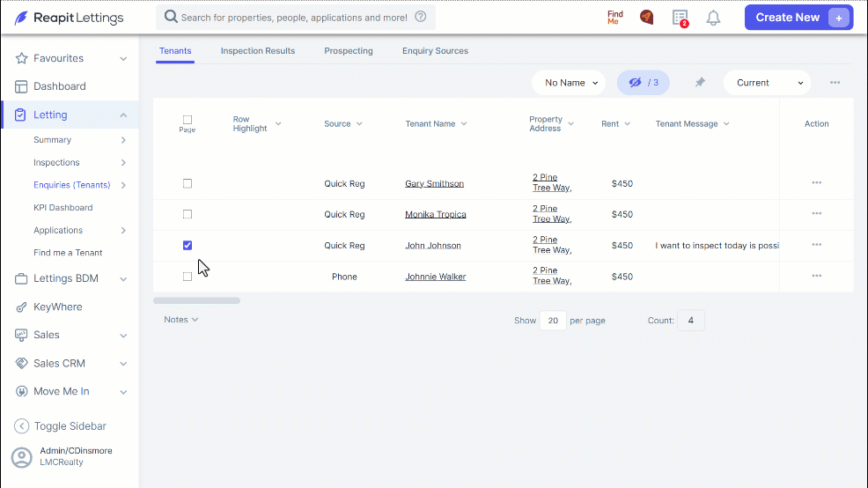Click the Create New button
This screenshot has width=868, height=488.
coord(798,17)
